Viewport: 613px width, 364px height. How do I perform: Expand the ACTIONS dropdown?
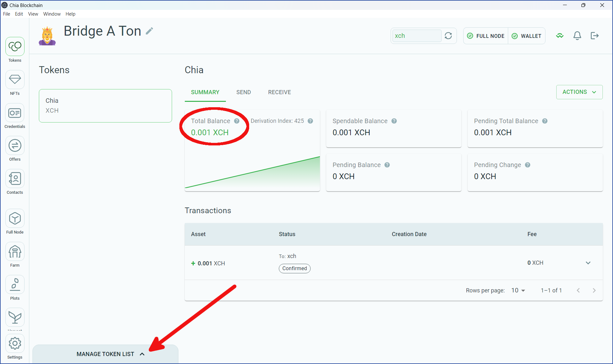tap(579, 92)
